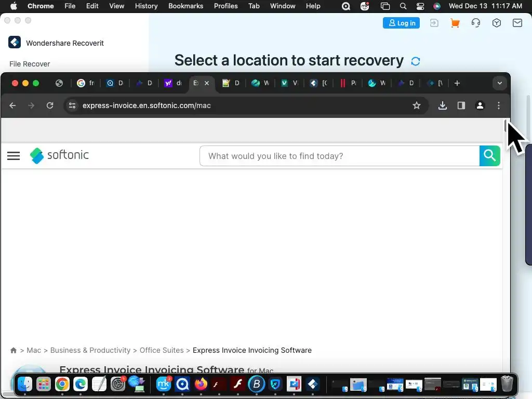Open Finder from the Dock
The height and width of the screenshot is (399, 532).
[25, 384]
